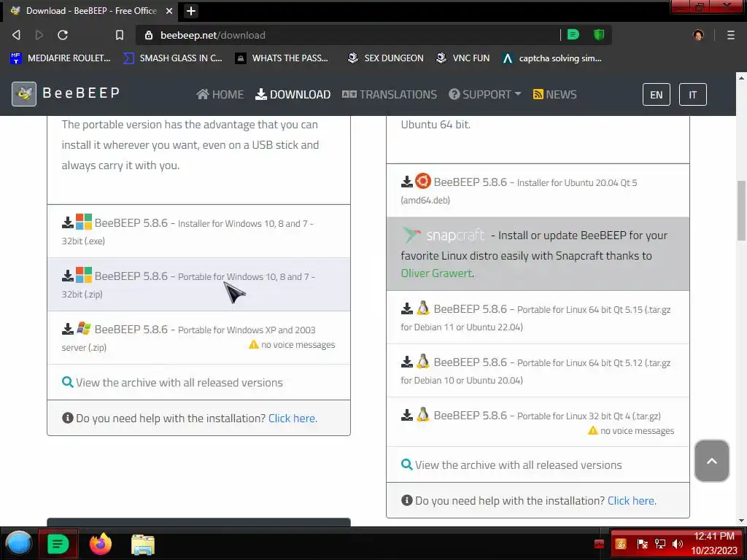This screenshot has width=747, height=560.
Task: Click the address bar showing beebeep.net/download
Action: pos(348,35)
